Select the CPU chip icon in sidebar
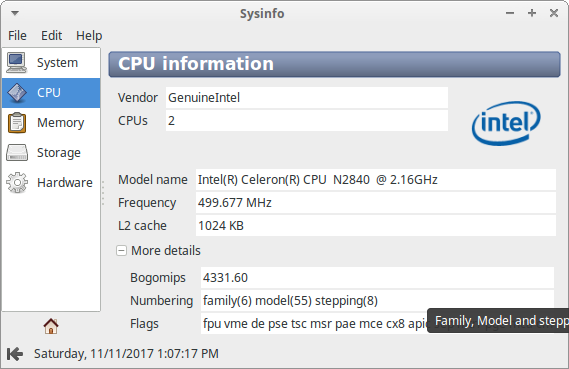Image resolution: width=569 pixels, height=369 pixels. 17,93
